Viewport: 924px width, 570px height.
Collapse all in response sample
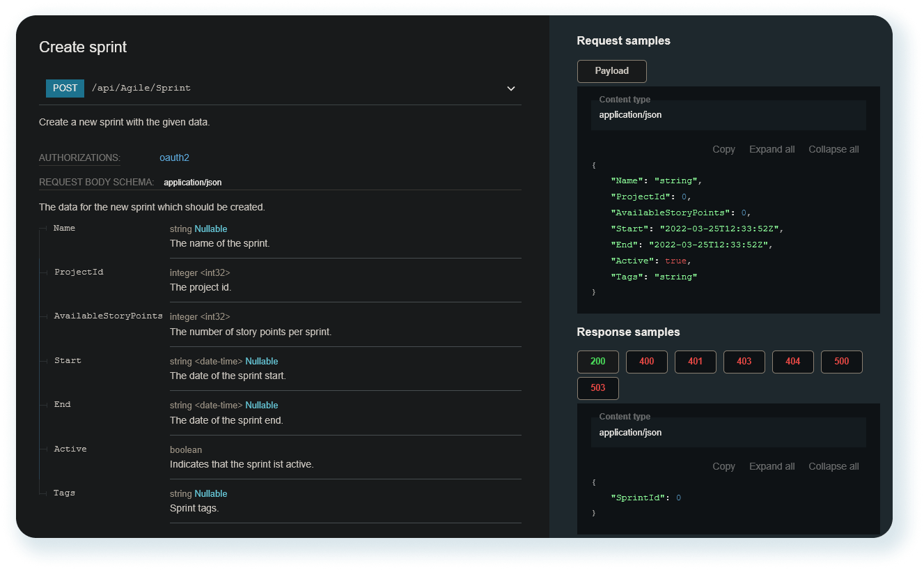[x=833, y=466]
